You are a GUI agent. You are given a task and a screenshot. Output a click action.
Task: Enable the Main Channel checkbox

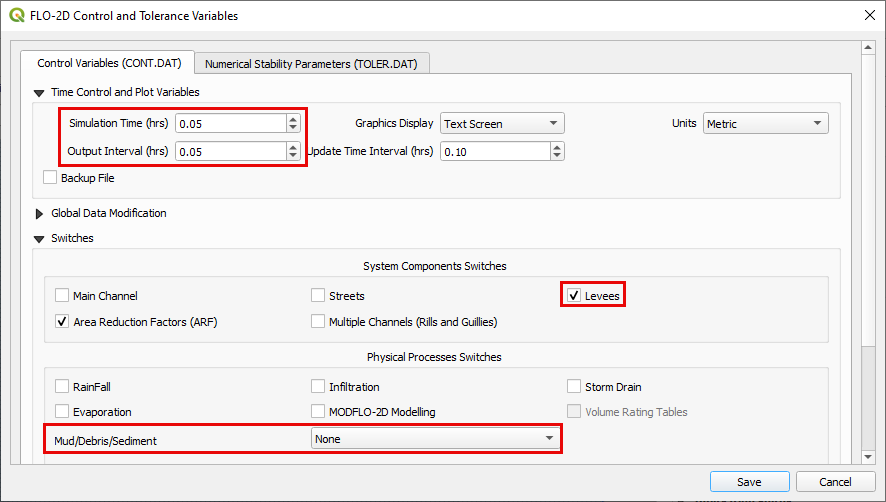pyautogui.click(x=63, y=296)
